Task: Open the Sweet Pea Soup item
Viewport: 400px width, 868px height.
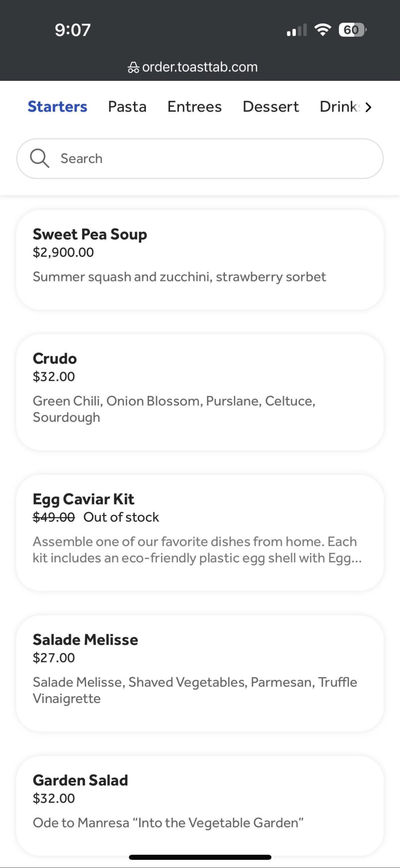Action: (x=200, y=260)
